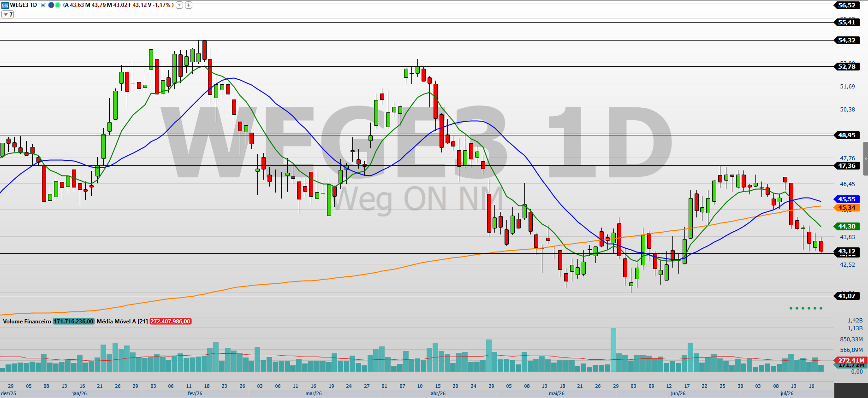Viewport: 868px width, 398px height.
Task: Click the green 44,30 moving average price tag
Action: pos(847,226)
